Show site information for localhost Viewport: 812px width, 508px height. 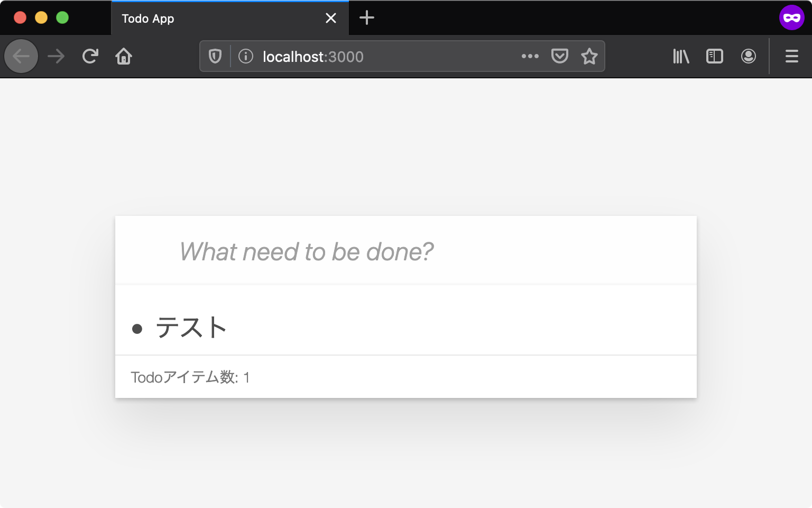pos(246,56)
